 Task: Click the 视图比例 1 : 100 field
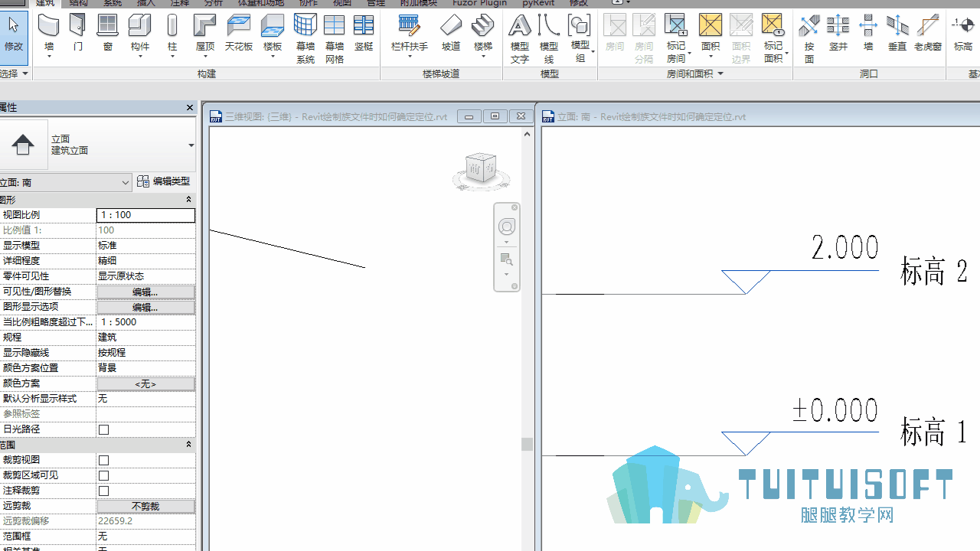pyautogui.click(x=145, y=215)
